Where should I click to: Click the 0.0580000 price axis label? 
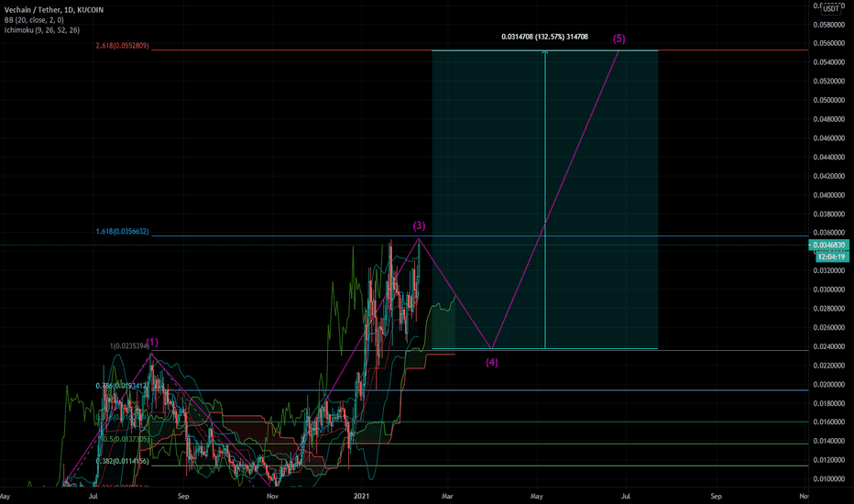point(829,25)
